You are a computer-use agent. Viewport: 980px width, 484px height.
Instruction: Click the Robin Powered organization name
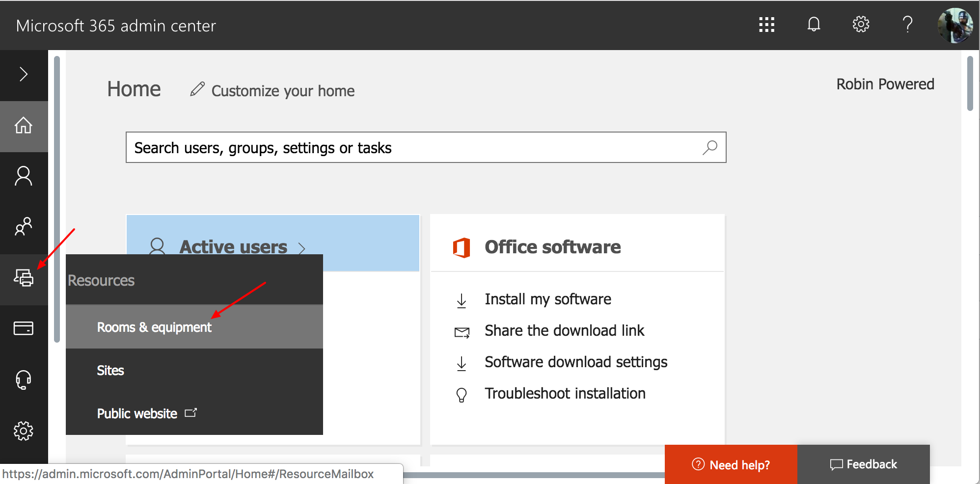885,84
